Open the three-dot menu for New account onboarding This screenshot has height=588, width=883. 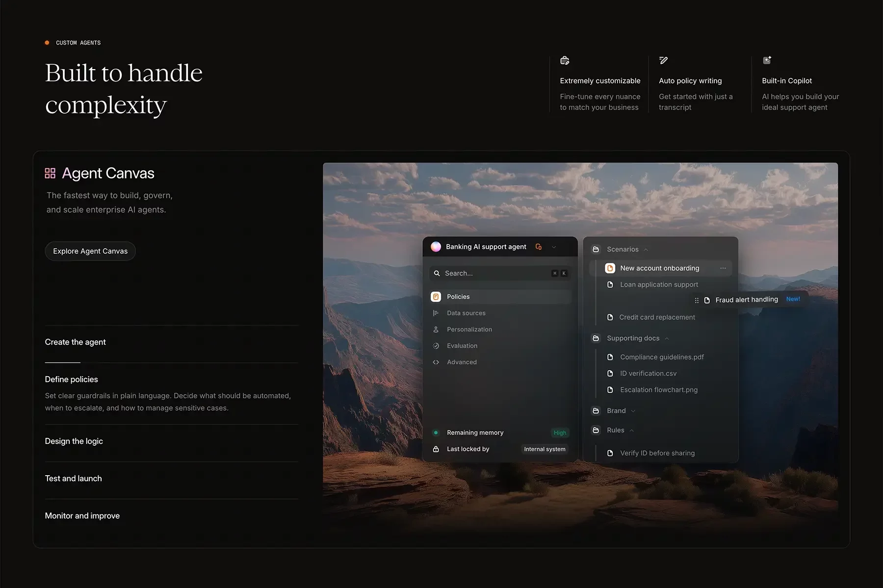723,268
